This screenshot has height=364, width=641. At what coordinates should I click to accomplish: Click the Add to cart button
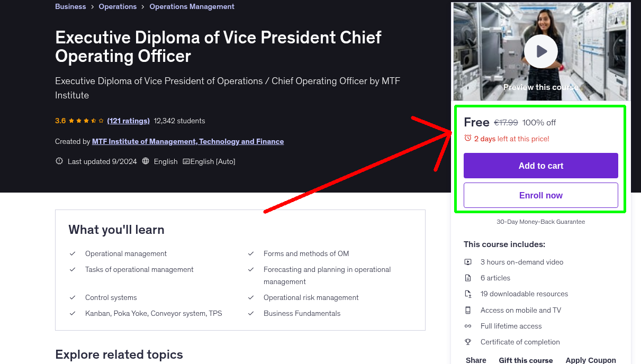pos(540,166)
